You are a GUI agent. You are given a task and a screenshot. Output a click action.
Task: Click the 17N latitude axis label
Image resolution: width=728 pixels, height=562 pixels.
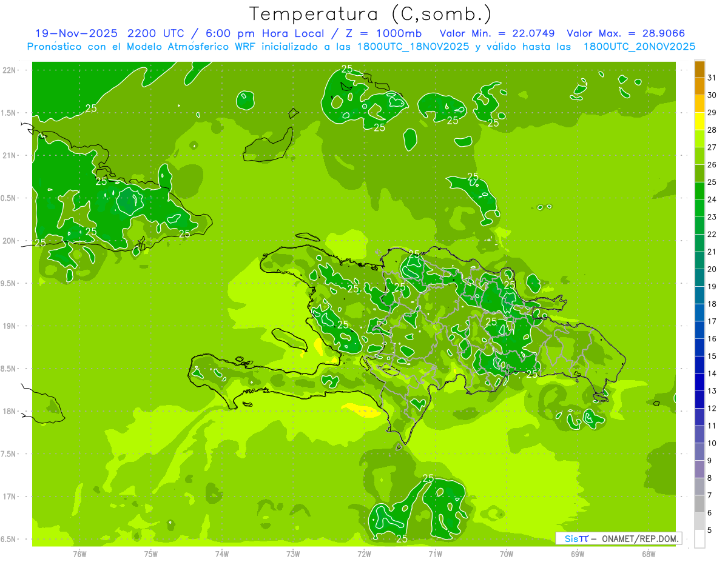click(9, 497)
